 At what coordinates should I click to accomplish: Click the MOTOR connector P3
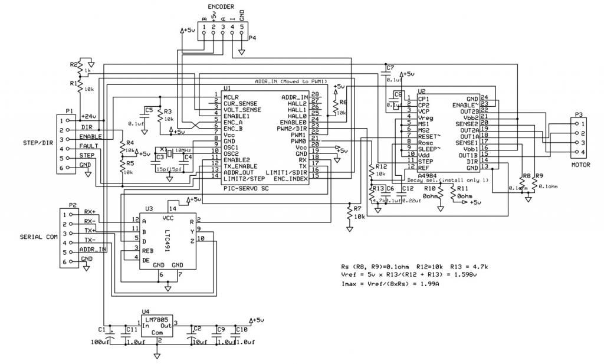pyautogui.click(x=579, y=139)
